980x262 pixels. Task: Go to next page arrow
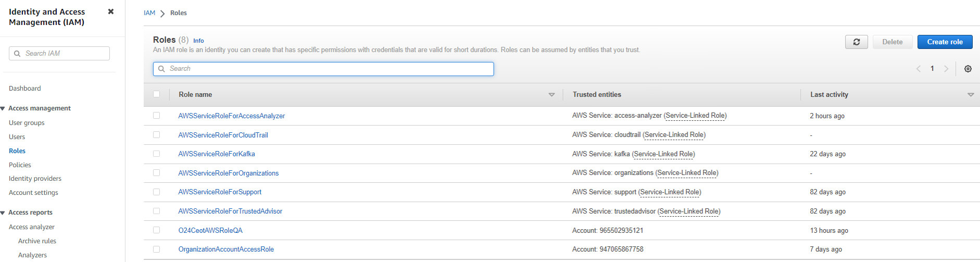point(946,69)
